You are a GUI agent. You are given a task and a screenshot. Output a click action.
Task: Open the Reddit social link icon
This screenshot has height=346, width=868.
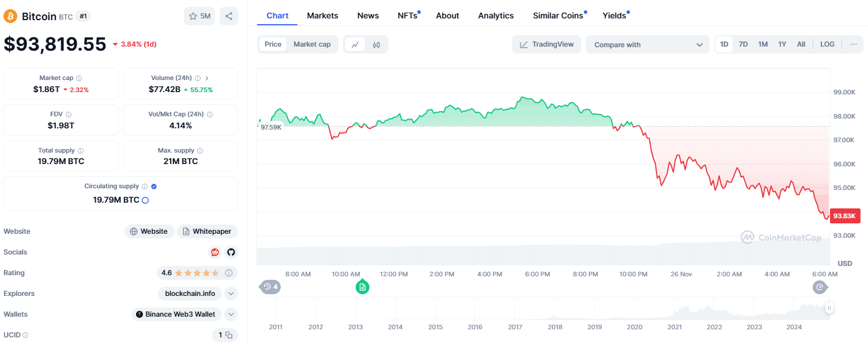pyautogui.click(x=215, y=252)
